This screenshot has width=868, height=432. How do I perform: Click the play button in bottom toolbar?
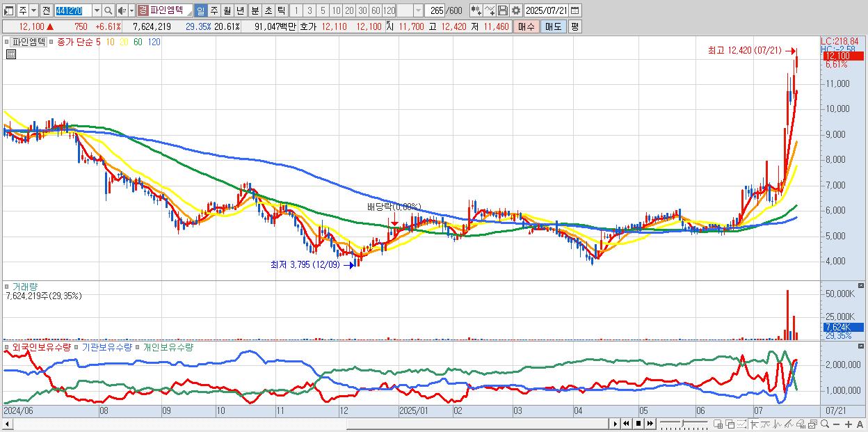click(616, 424)
